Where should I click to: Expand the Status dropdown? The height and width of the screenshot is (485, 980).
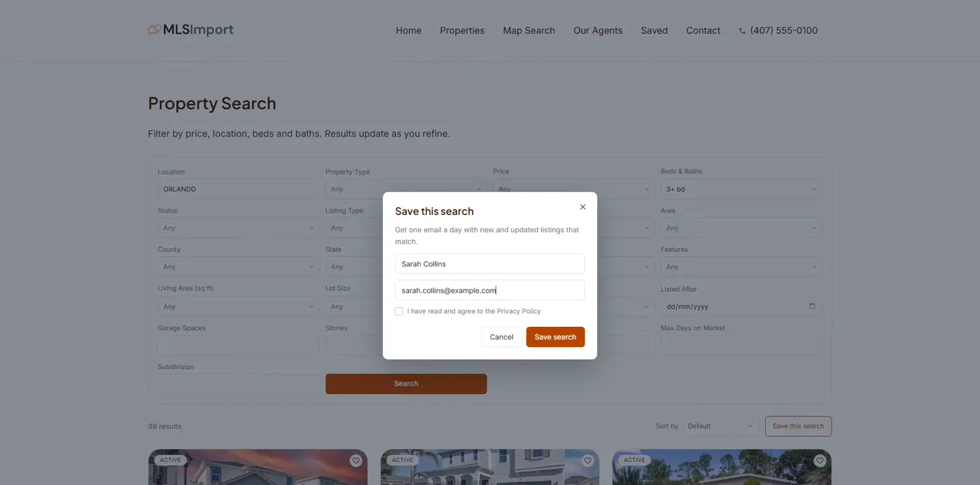point(238,228)
